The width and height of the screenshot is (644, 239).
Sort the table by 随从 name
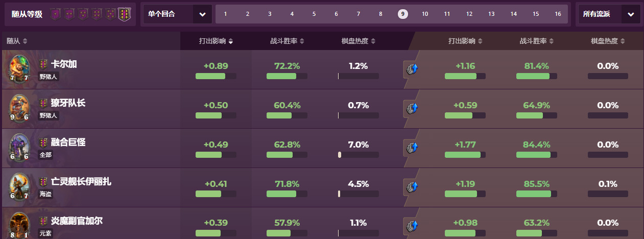click(x=17, y=41)
